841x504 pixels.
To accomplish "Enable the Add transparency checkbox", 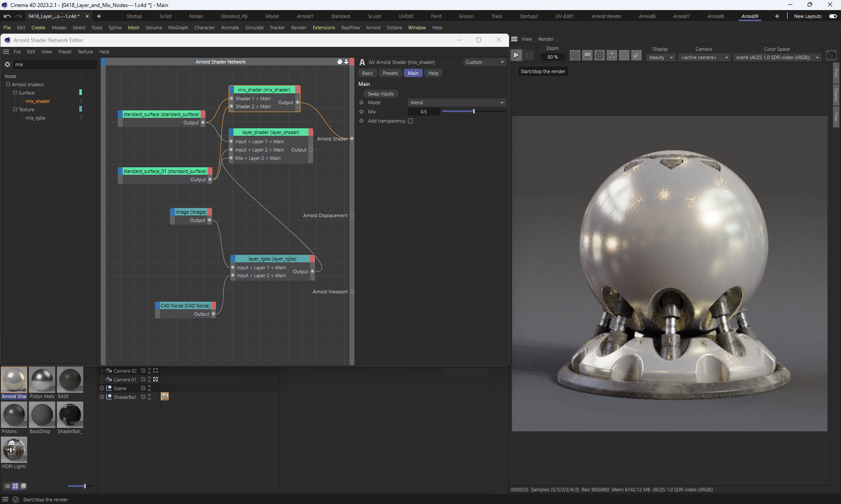I will [x=410, y=121].
